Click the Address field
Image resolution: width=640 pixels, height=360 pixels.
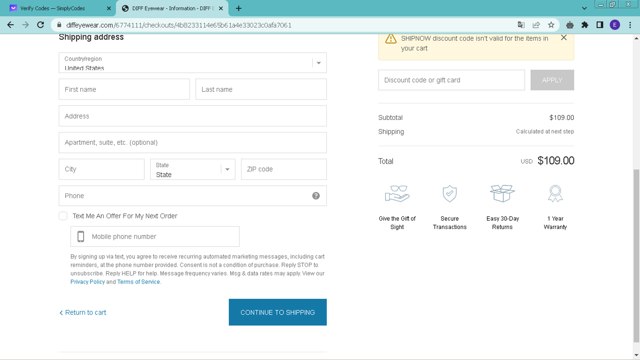[x=193, y=116]
